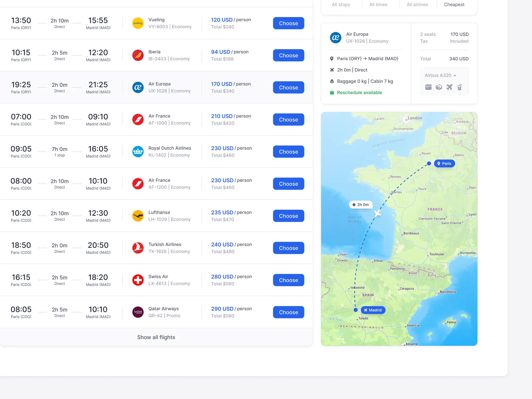This screenshot has width=532, height=399.
Task: Choose the Air Europa UX-1026 flight
Action: click(x=288, y=87)
